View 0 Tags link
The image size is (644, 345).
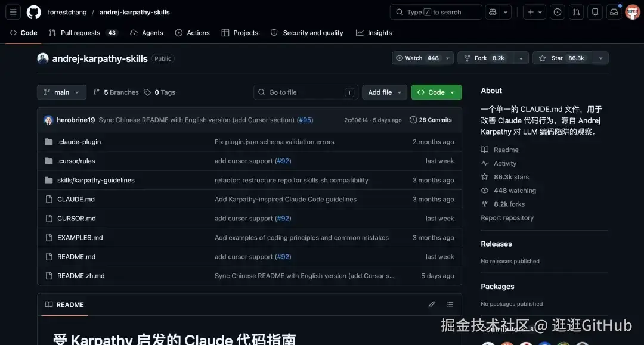pos(159,92)
